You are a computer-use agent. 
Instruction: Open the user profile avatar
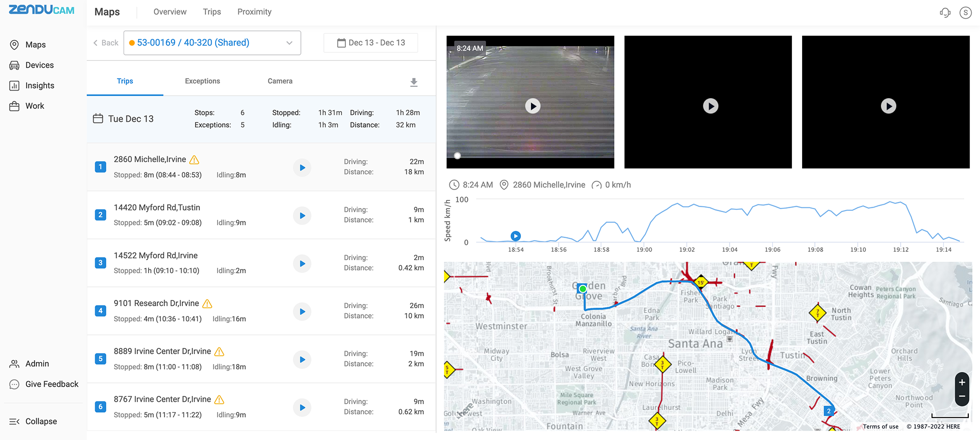pyautogui.click(x=965, y=13)
